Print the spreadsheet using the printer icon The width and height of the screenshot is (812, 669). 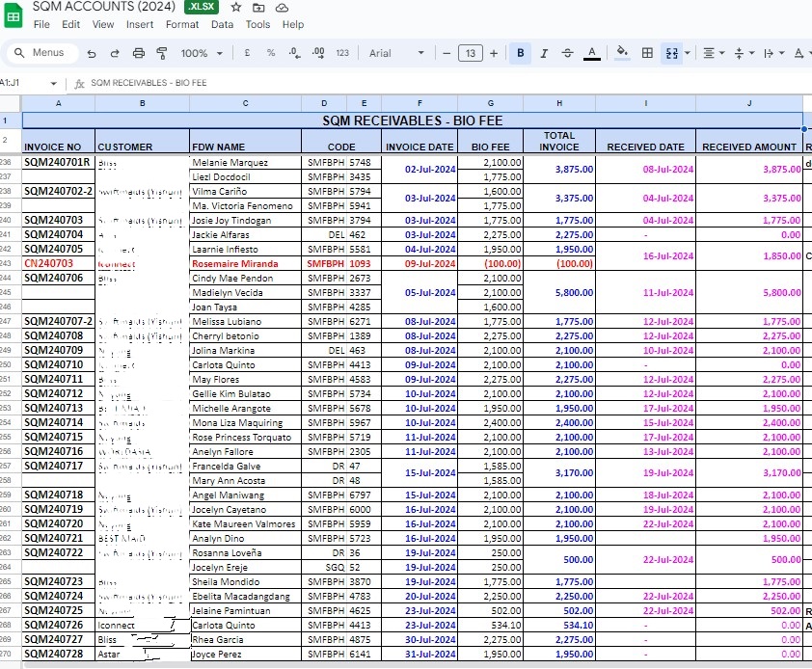(138, 53)
